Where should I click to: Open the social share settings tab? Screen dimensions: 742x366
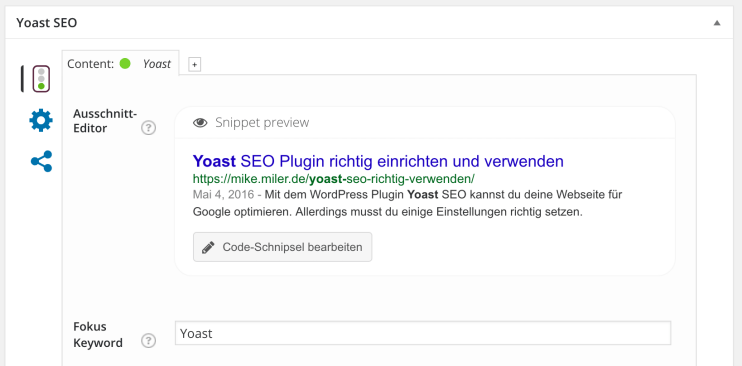pos(41,161)
